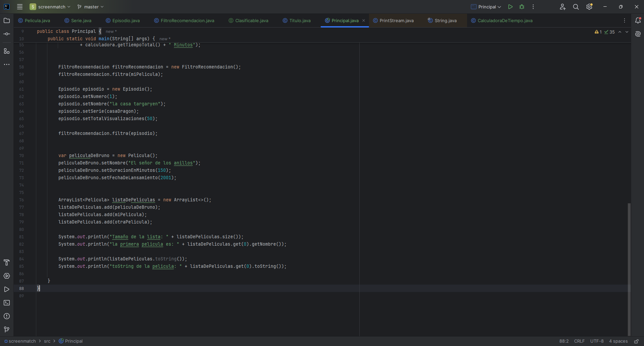Click the line printing "Tamaño de la lista"
The image size is (644, 346).
pyautogui.click(x=151, y=237)
